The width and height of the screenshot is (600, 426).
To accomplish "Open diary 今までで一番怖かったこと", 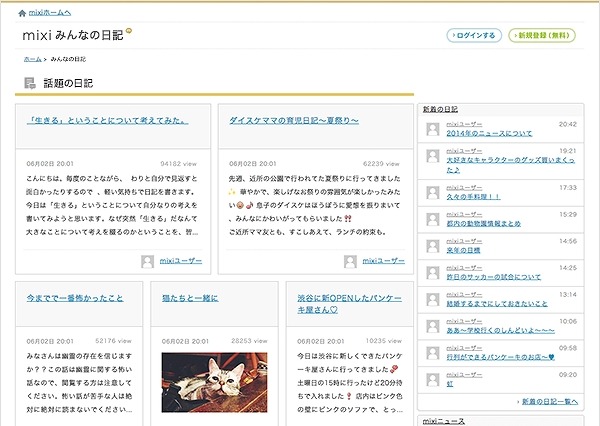I will click(x=75, y=298).
